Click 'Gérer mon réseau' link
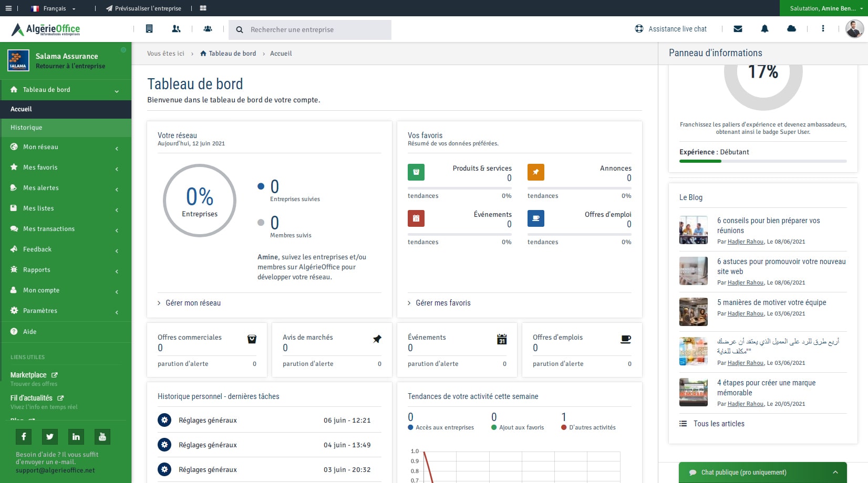868x483 pixels. [x=193, y=303]
